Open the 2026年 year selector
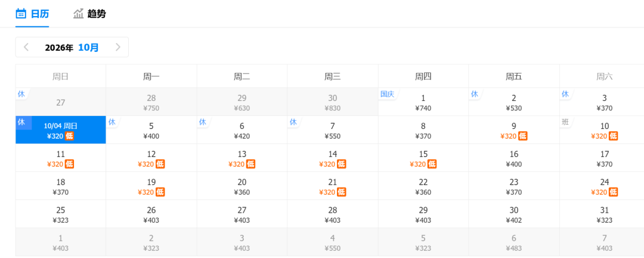Image resolution: width=644 pixels, height=258 pixels. 59,48
